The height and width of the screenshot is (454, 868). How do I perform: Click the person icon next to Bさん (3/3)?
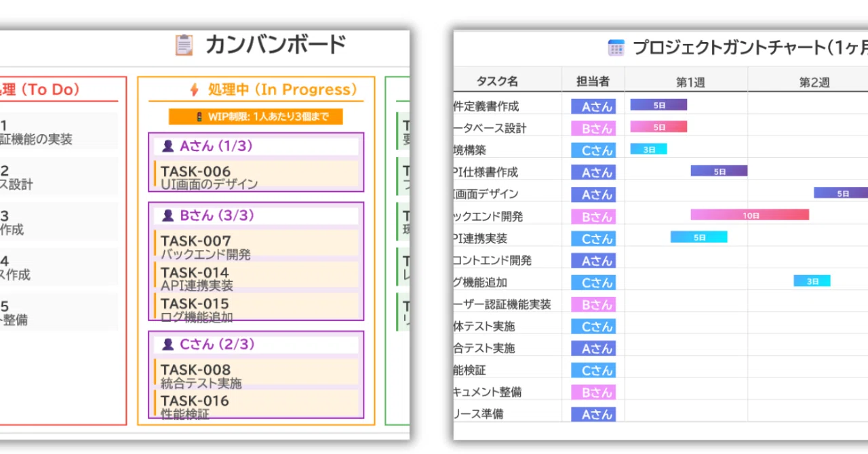[167, 215]
